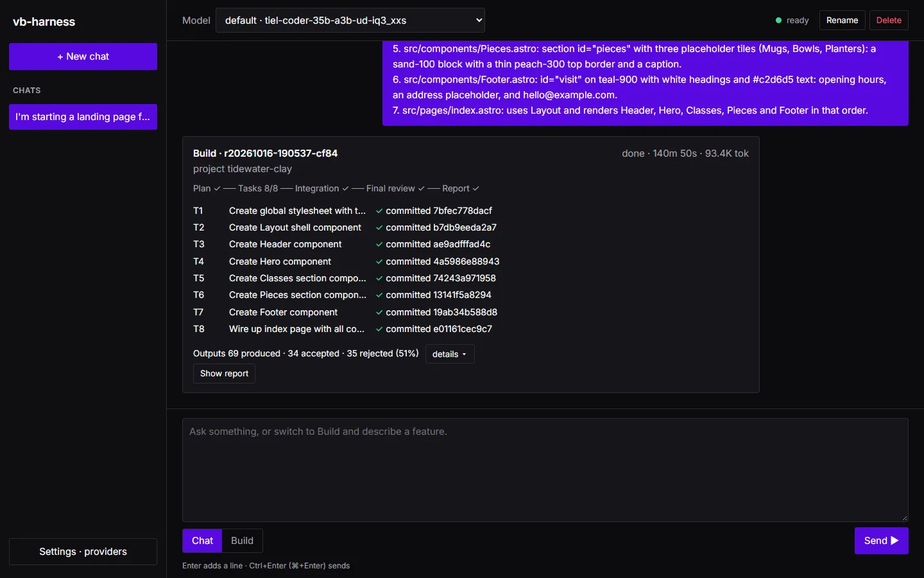Select task "Create Footer component"
Screen dimensions: 924x578
click(283, 312)
